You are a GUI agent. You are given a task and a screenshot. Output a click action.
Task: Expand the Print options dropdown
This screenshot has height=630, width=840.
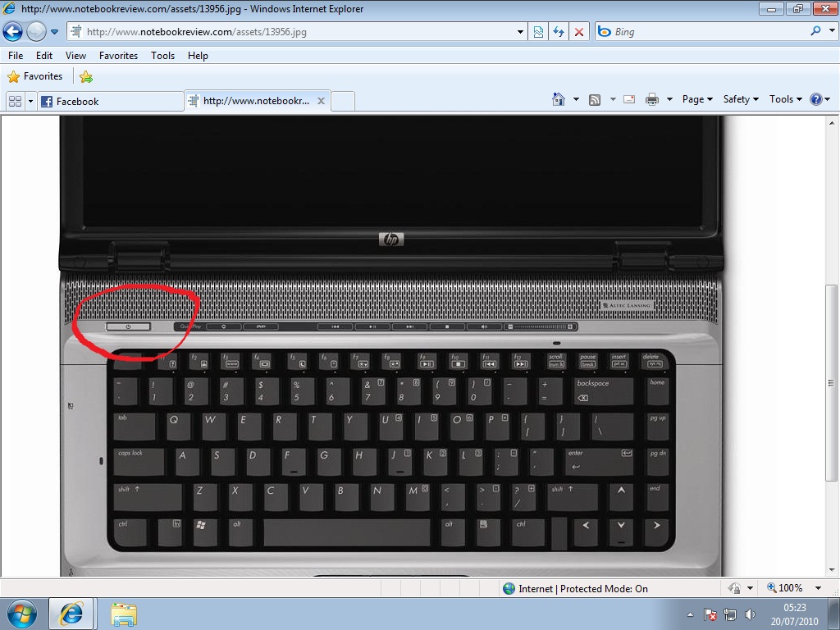(669, 99)
